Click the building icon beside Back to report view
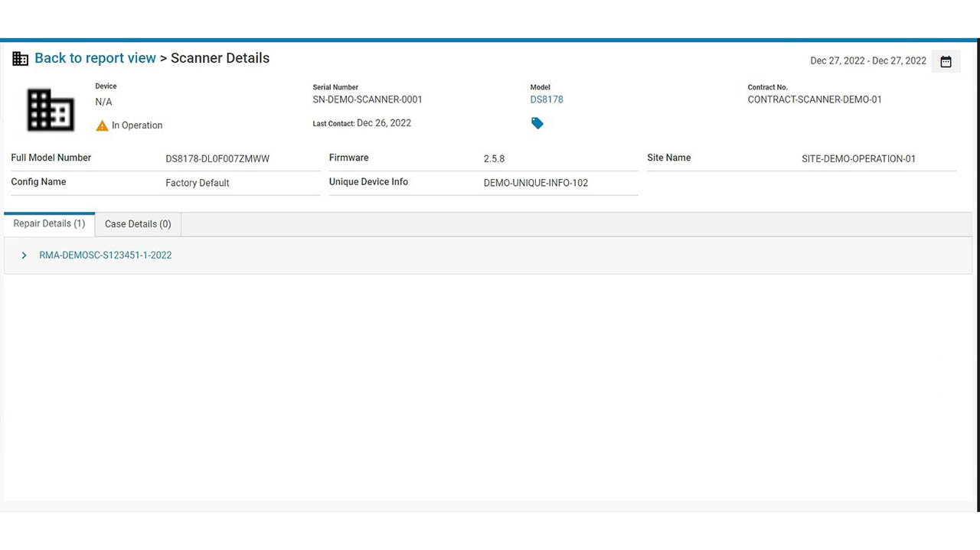 tap(21, 58)
